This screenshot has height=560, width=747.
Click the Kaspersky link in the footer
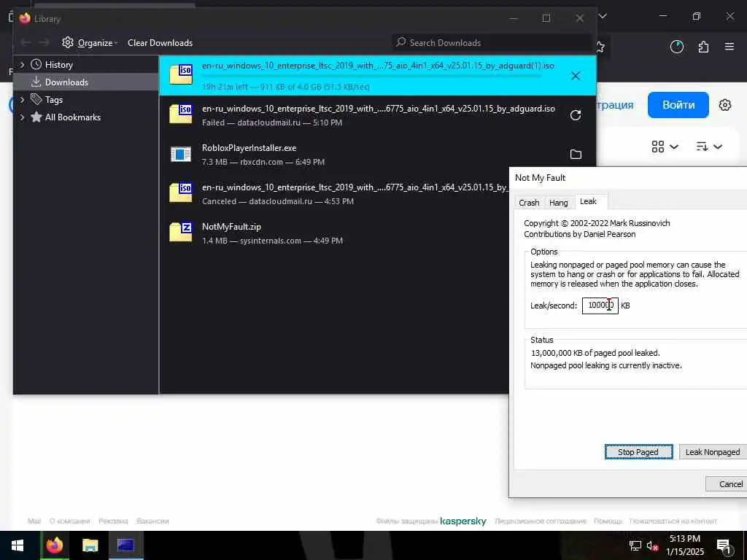pyautogui.click(x=463, y=521)
